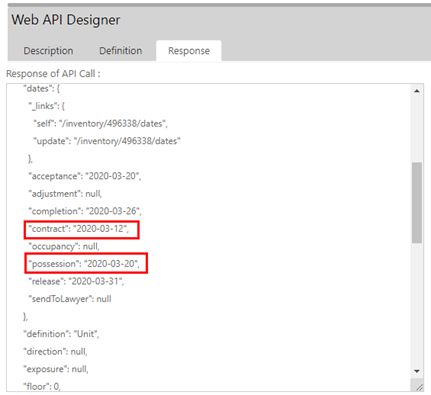Image resolution: width=431 pixels, height=395 pixels.
Task: Click the textarea resize grip handle
Action: 419,387
